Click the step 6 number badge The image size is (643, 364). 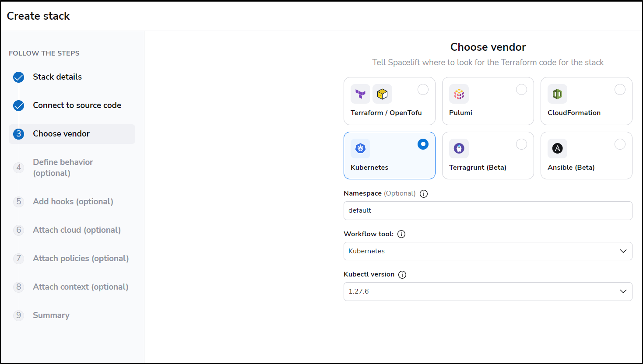click(18, 230)
